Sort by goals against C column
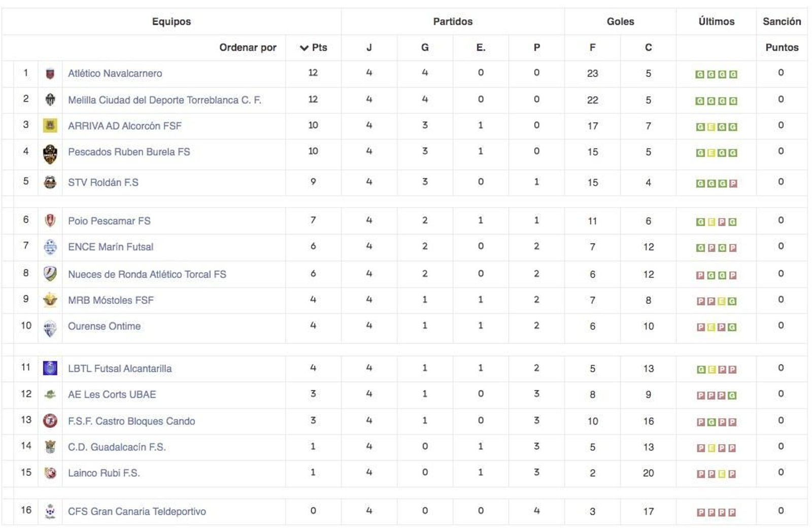 pyautogui.click(x=648, y=48)
